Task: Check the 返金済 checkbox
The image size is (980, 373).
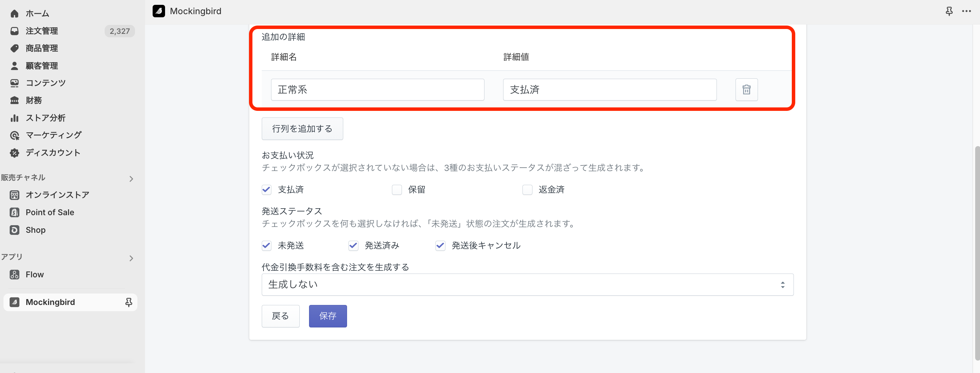Action: click(x=527, y=190)
